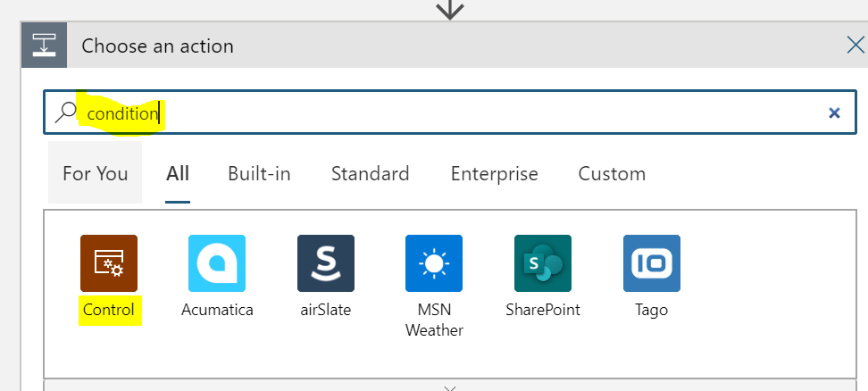Click the Control label text

pyautogui.click(x=109, y=310)
